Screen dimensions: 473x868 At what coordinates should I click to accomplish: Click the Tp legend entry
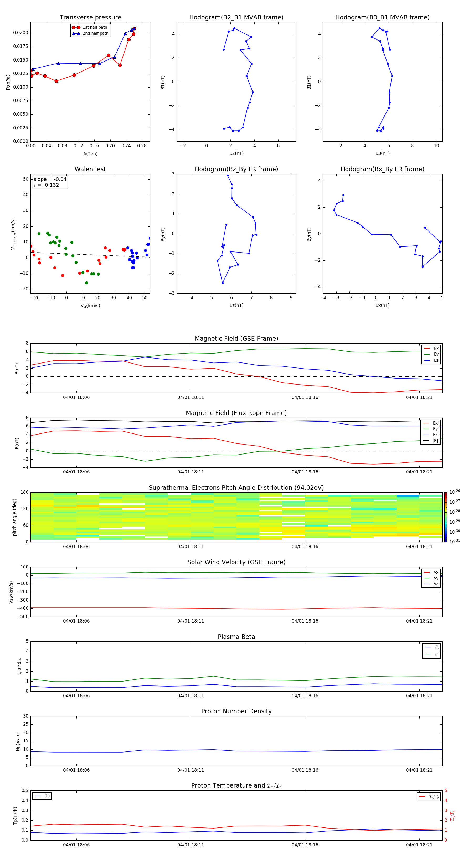coord(42,796)
